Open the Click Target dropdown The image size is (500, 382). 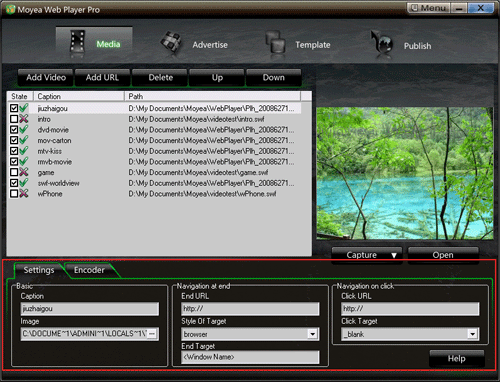click(472, 334)
